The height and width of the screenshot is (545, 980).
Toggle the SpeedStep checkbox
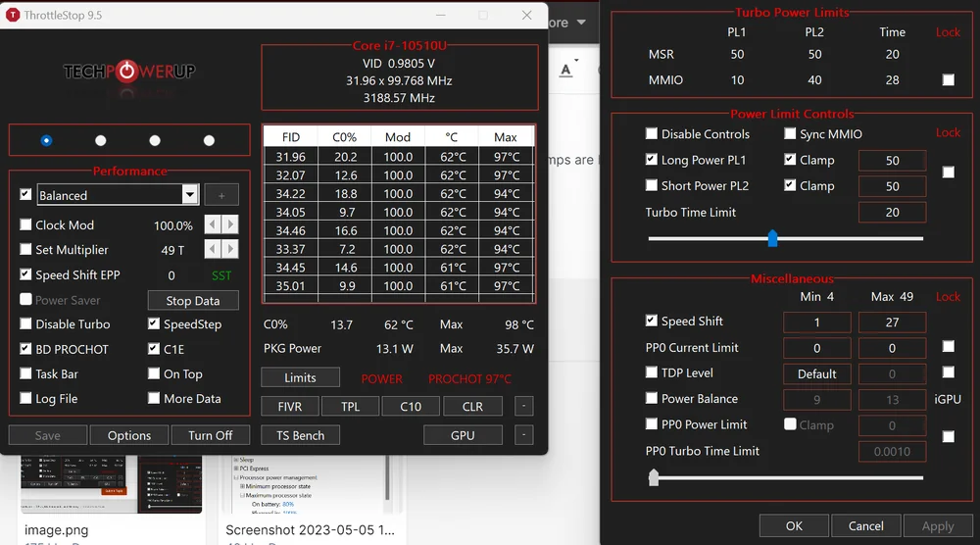pos(154,323)
